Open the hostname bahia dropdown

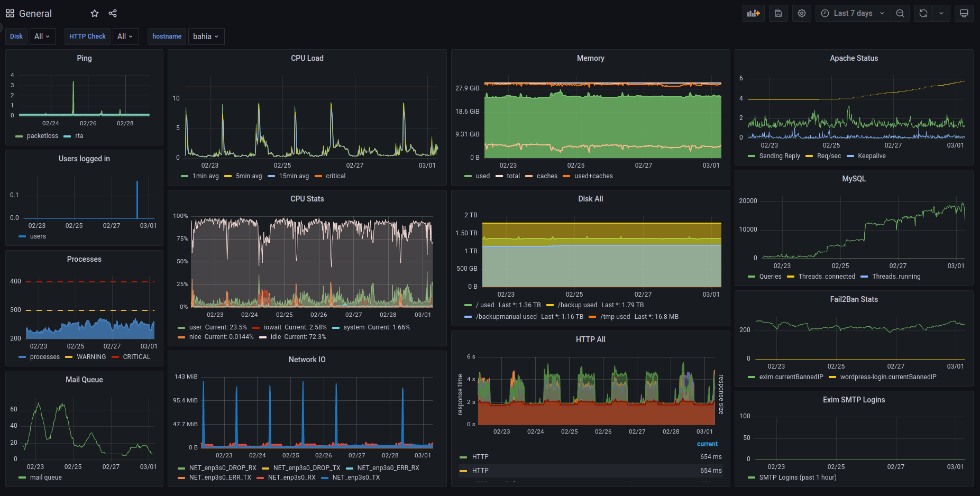click(206, 36)
